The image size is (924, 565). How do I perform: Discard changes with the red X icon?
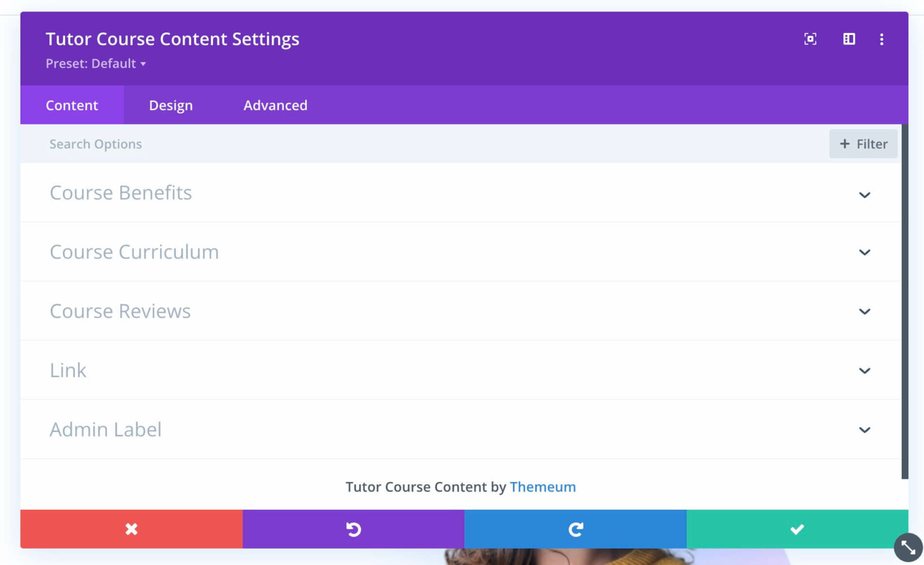131,529
